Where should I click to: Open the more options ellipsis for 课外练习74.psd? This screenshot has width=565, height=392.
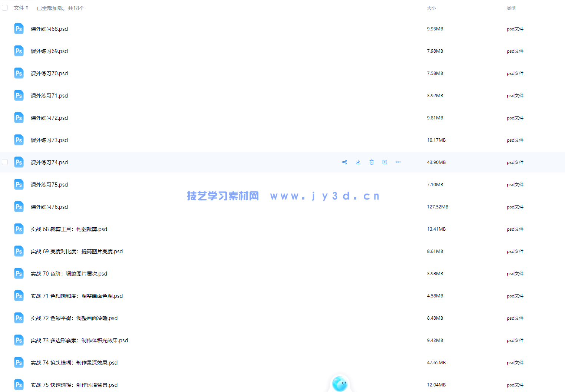point(398,162)
